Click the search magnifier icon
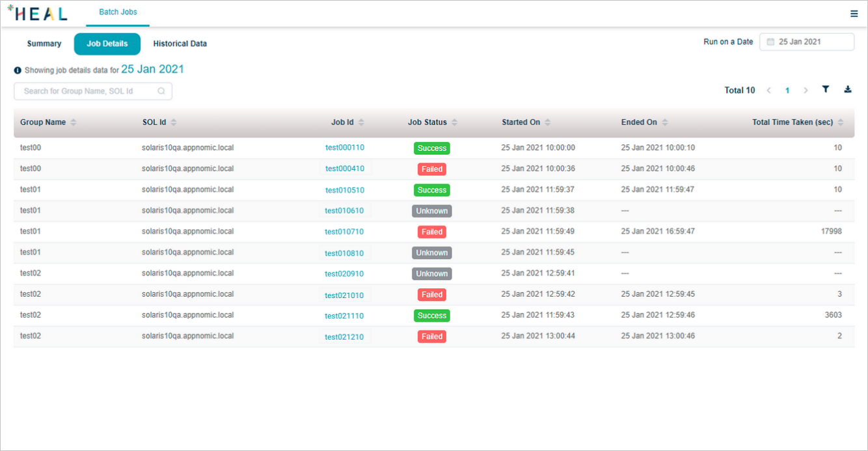Screen dimensions: 868x451 161,91
